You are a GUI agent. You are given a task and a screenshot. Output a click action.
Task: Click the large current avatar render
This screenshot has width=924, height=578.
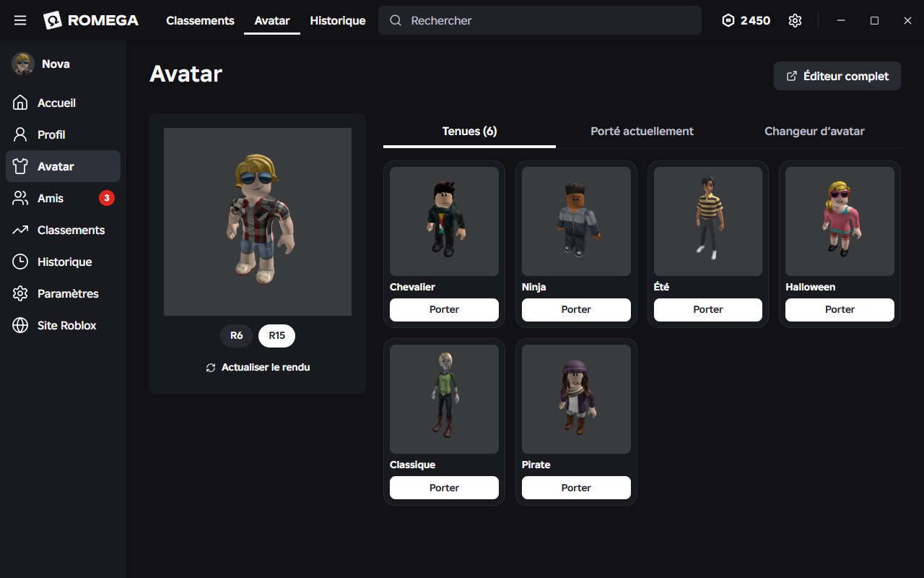(x=258, y=222)
